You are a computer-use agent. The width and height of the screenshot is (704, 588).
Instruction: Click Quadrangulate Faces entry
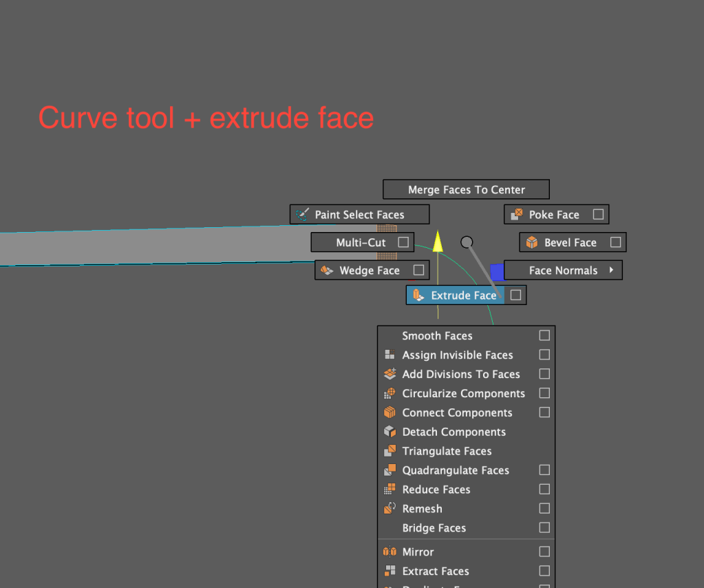(455, 471)
